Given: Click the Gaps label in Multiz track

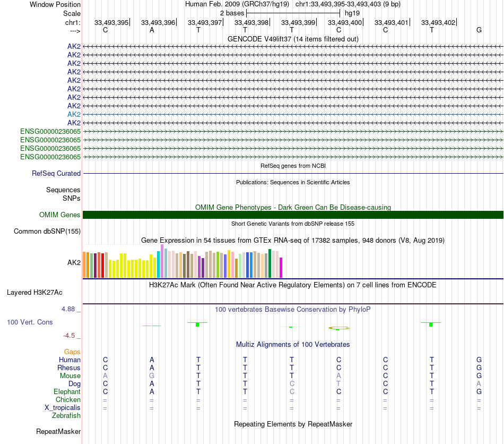Looking at the screenshot, I should (x=72, y=352).
